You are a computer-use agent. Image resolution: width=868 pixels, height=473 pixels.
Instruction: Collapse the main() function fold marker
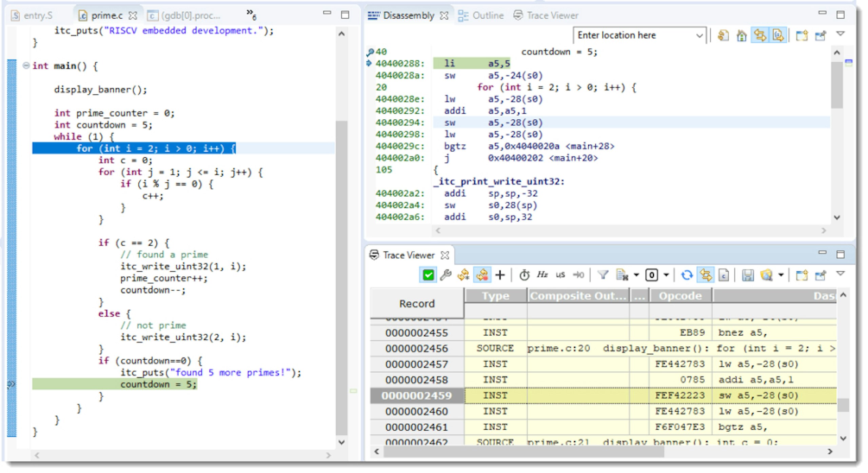[x=26, y=65]
